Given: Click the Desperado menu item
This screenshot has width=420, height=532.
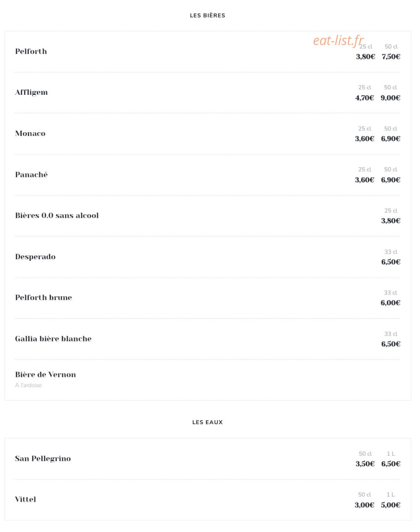Looking at the screenshot, I should tap(35, 257).
